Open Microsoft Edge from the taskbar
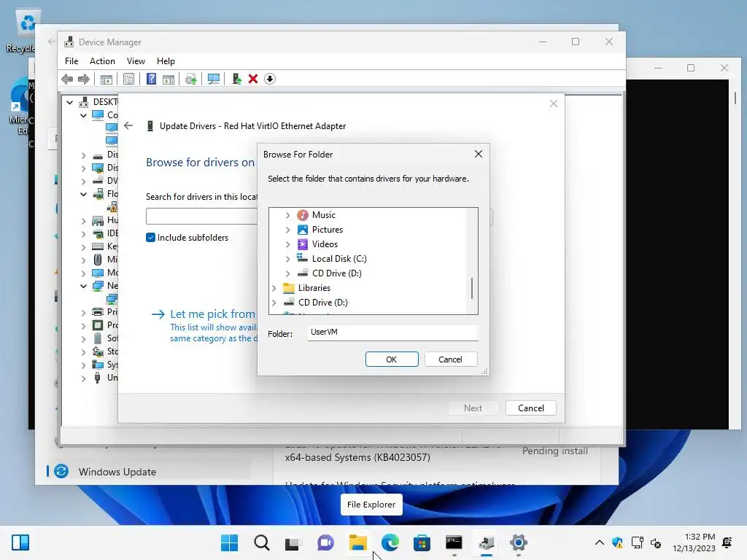747x560 pixels. 390,542
